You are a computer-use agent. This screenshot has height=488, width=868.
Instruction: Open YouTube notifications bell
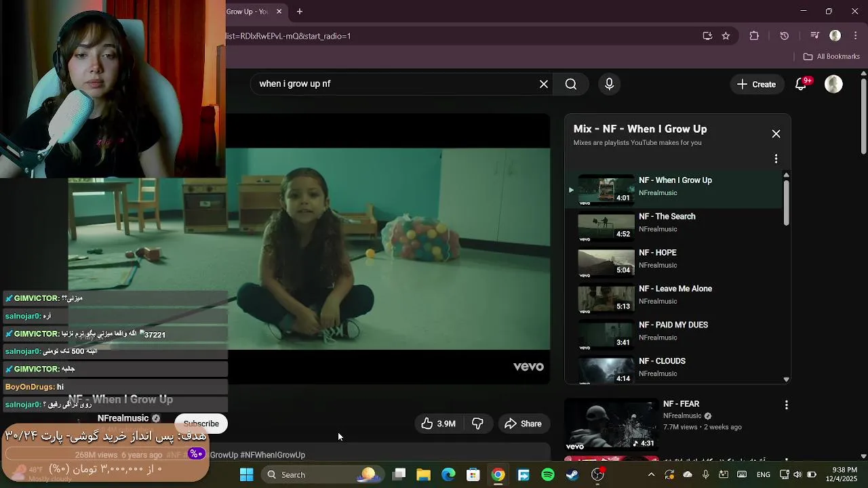click(801, 84)
